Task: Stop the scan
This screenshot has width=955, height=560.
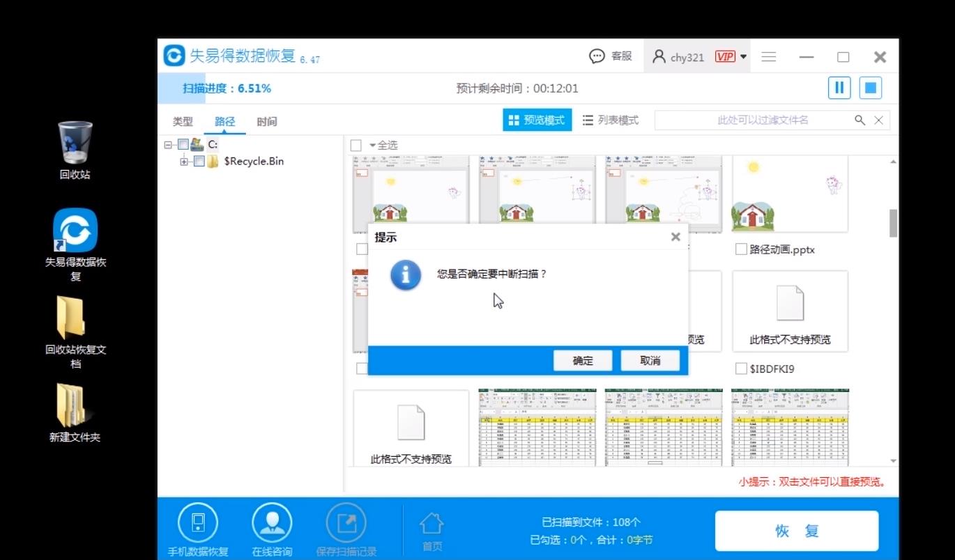Action: [x=871, y=88]
